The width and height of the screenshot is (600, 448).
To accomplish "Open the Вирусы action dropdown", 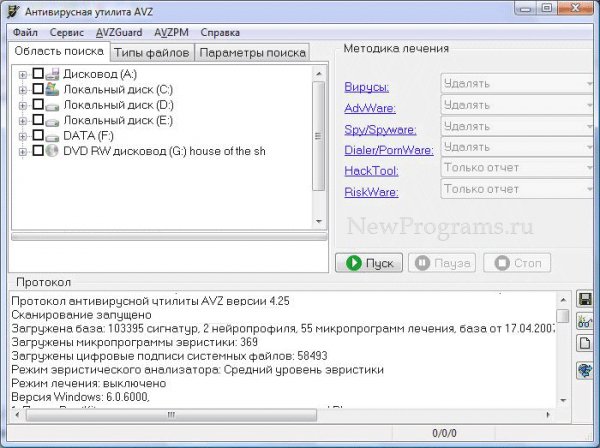I will [517, 83].
